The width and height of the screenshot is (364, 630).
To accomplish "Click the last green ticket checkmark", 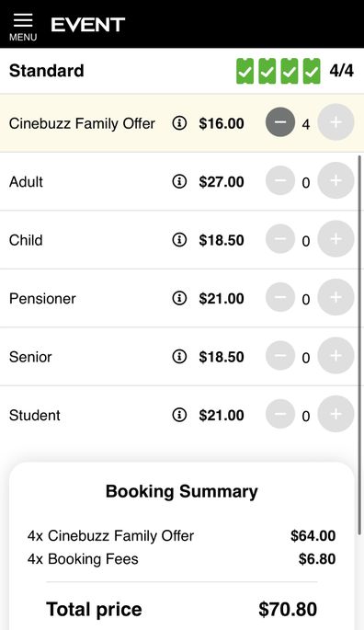I will pyautogui.click(x=312, y=71).
